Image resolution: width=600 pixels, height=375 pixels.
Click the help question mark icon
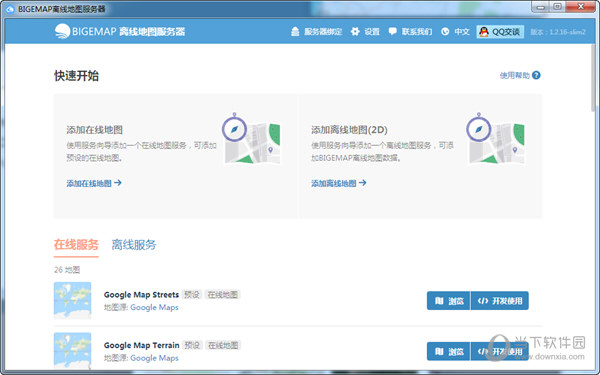click(536, 75)
